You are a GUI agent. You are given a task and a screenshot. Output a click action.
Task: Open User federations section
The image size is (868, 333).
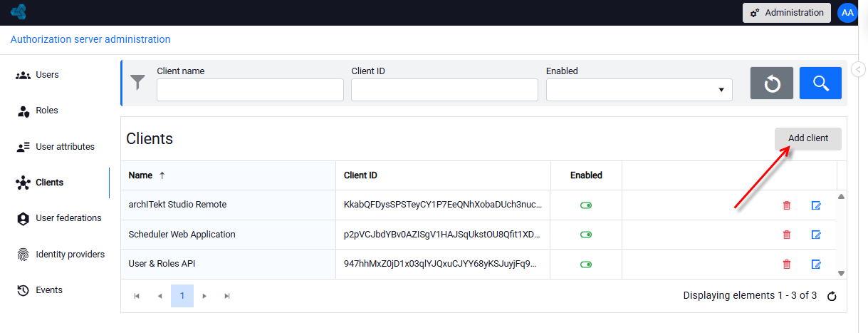tap(68, 218)
